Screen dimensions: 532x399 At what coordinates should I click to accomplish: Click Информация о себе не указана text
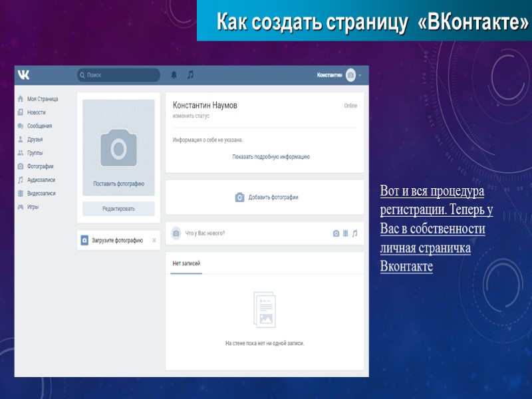207,140
